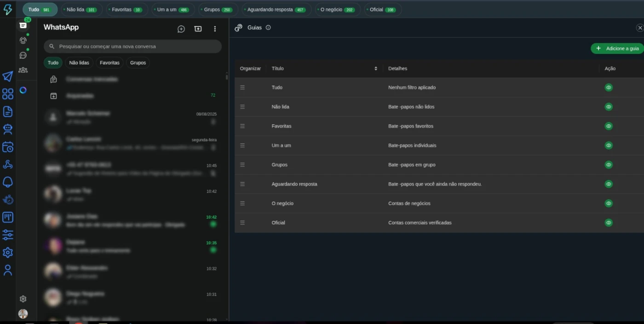Switch to the top Tudo 581 tab
Screen dimensions: 644x324
(40, 10)
